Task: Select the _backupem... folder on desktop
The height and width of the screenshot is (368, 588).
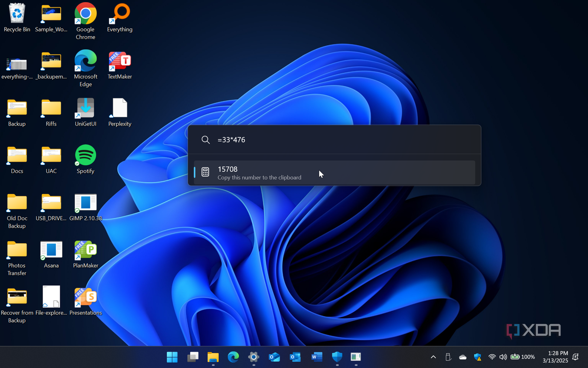Action: (x=51, y=65)
